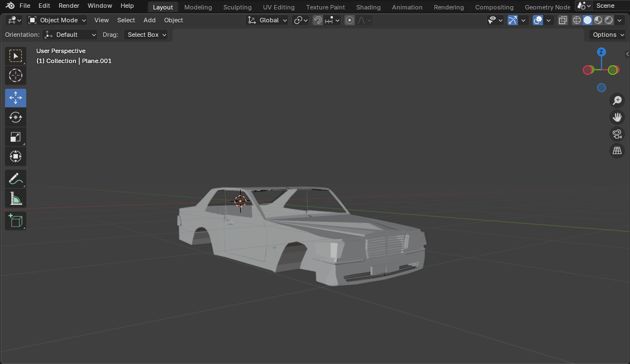630x364 pixels.
Task: Switch to the Sculpting workspace tab
Action: coord(237,7)
